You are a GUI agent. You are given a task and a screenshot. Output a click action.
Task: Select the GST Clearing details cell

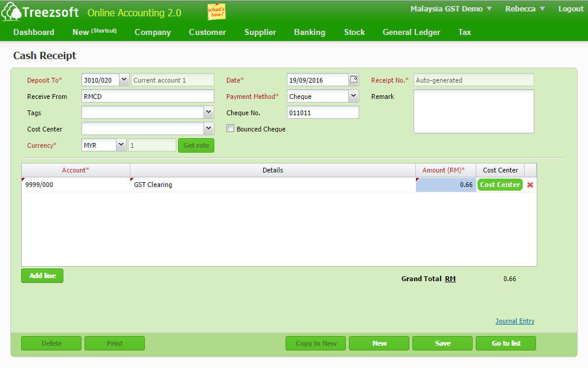(x=273, y=185)
